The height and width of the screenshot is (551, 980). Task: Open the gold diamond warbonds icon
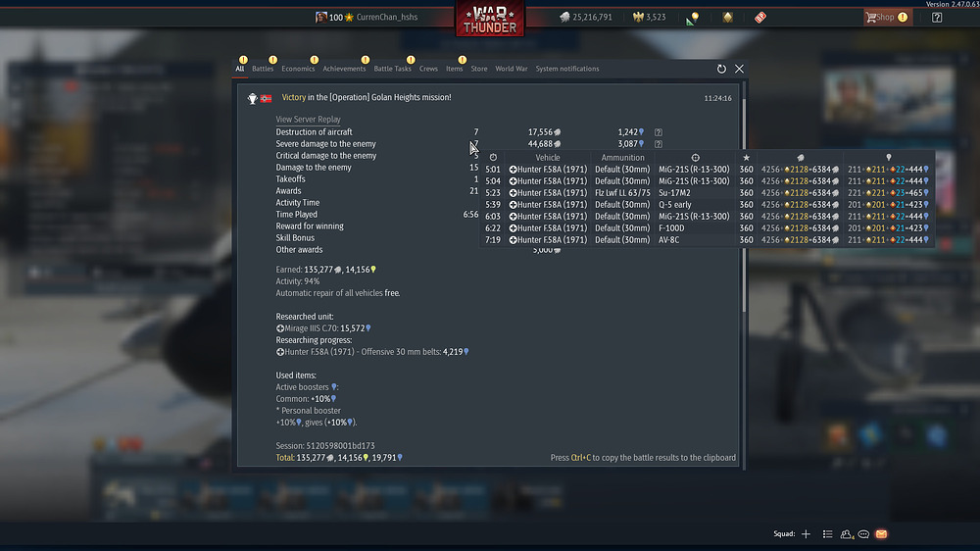[727, 18]
